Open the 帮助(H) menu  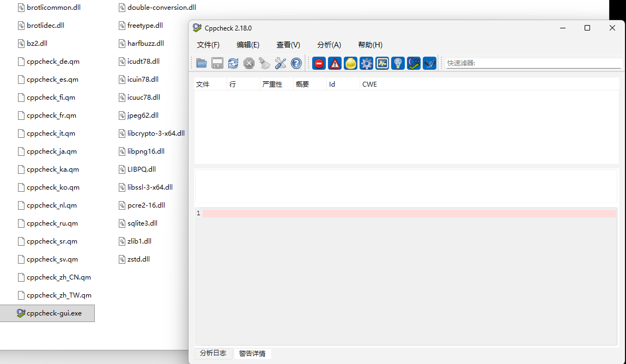point(370,45)
